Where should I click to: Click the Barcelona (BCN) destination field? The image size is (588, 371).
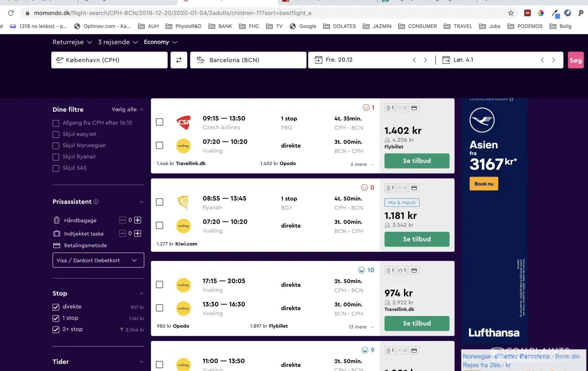coord(248,60)
